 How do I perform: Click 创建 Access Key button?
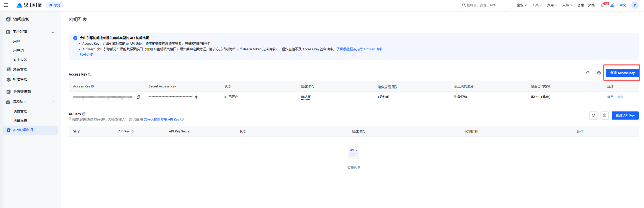point(622,73)
